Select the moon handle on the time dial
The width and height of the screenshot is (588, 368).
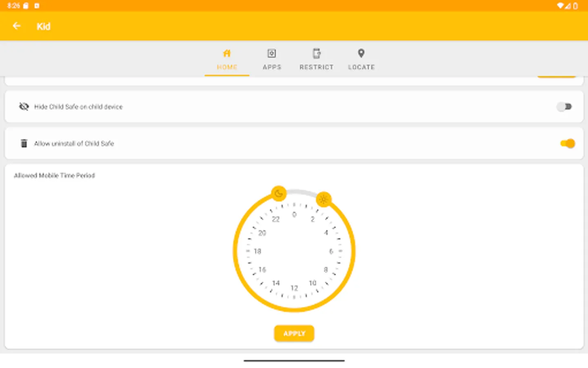point(278,193)
